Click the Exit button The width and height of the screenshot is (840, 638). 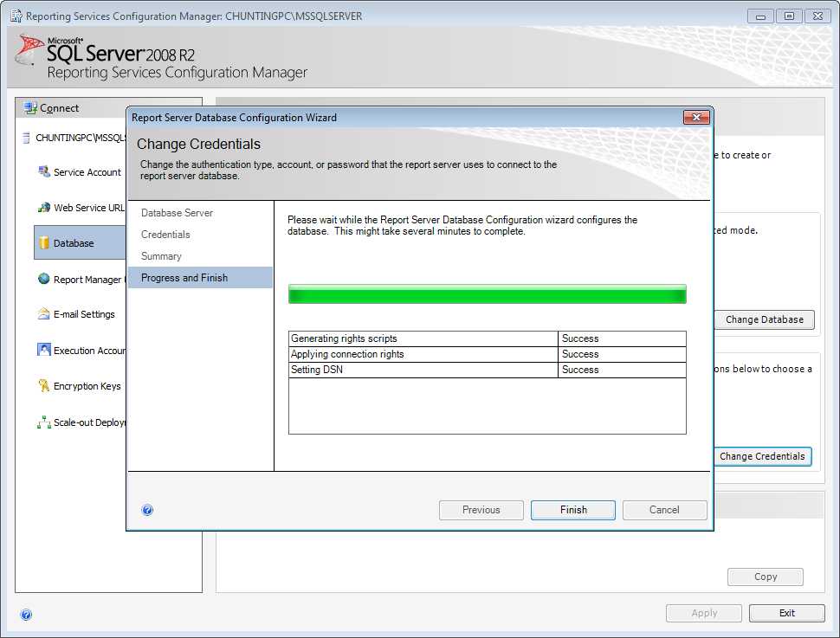787,614
